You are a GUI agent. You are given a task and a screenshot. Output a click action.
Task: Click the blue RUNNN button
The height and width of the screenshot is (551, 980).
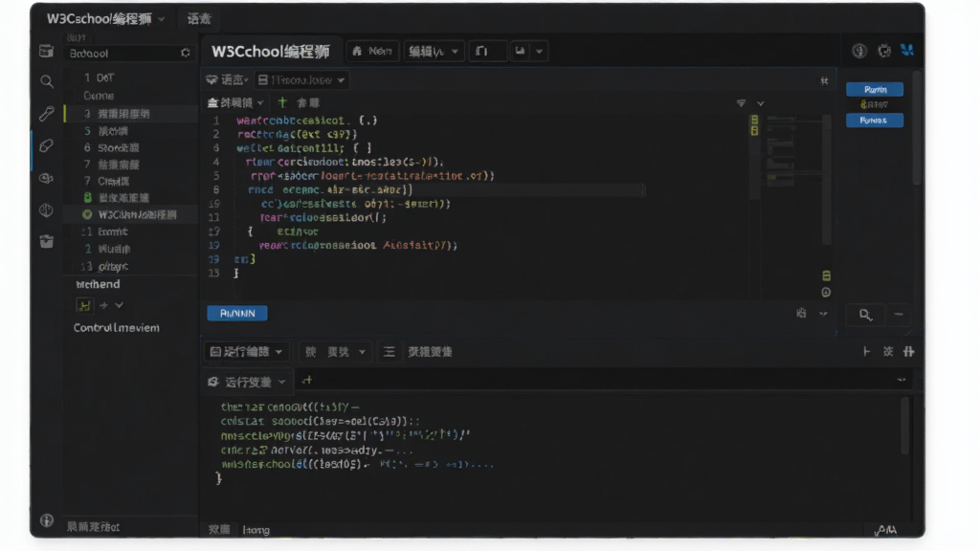point(237,313)
